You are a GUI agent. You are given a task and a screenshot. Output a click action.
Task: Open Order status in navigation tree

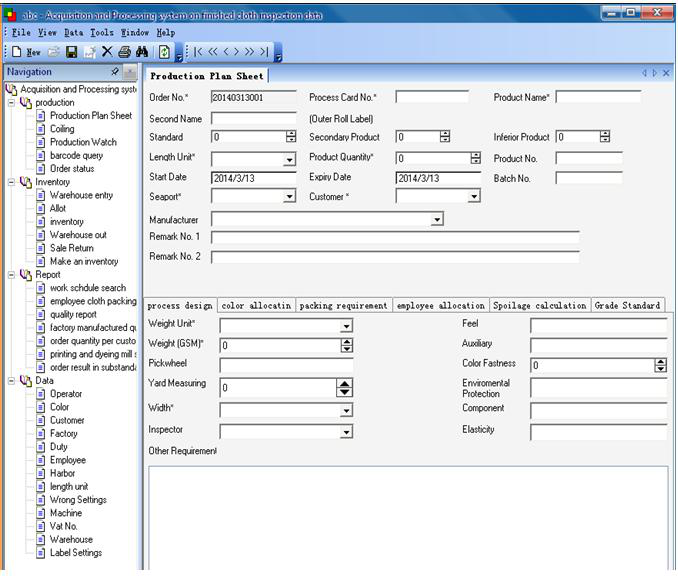(72, 169)
